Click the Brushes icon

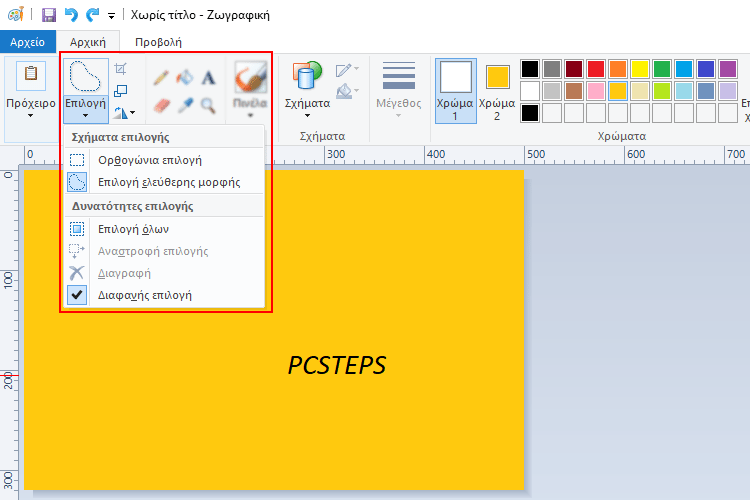[x=251, y=77]
